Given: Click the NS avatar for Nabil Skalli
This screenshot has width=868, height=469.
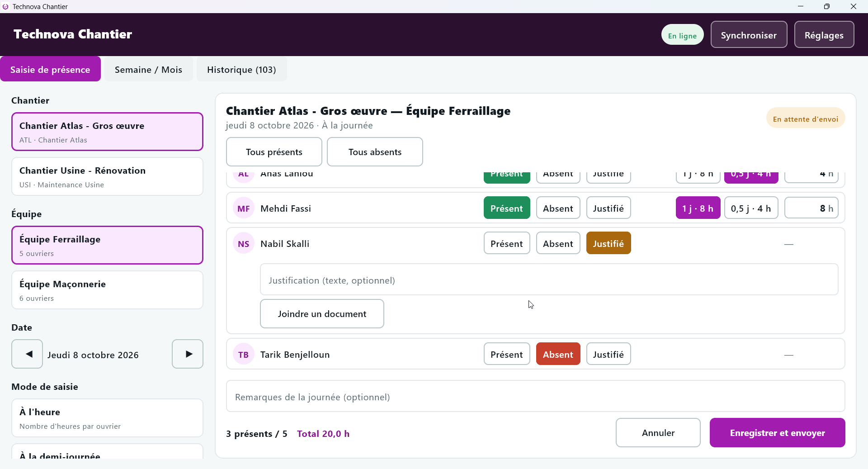Looking at the screenshot, I should tap(244, 244).
